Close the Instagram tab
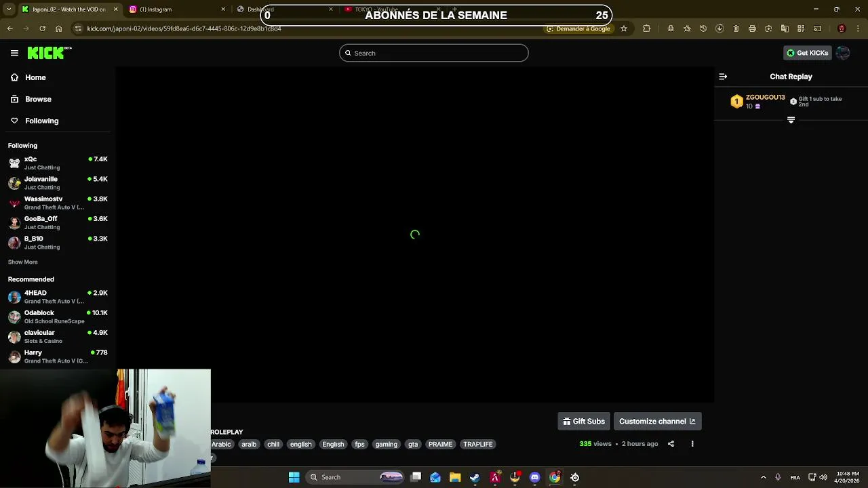Viewport: 868px width, 488px height. 223,9
